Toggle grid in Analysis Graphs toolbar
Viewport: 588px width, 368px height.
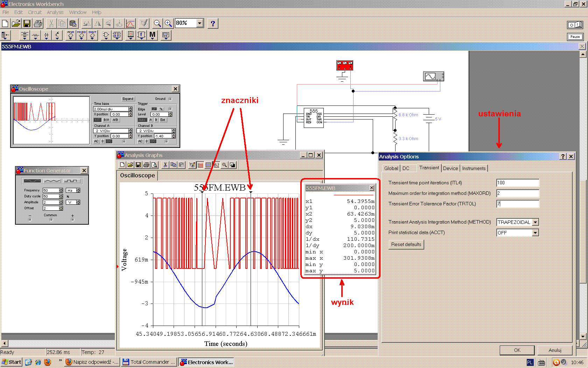[x=201, y=165]
